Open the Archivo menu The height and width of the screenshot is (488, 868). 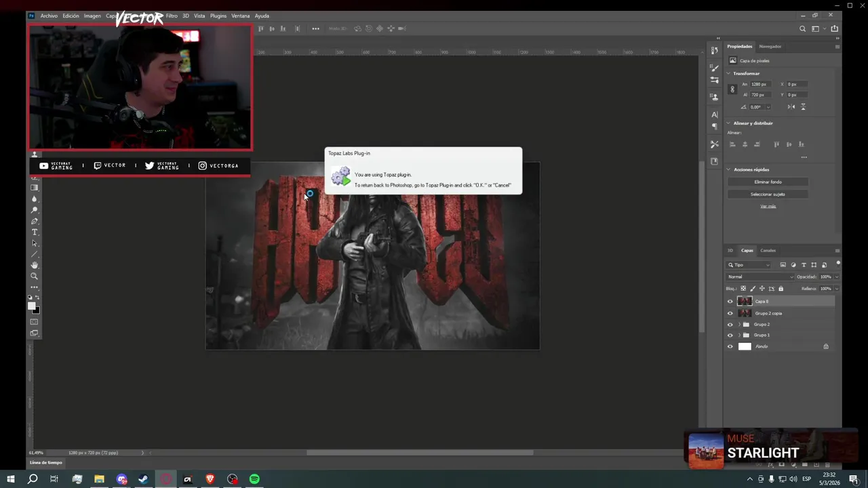[49, 16]
